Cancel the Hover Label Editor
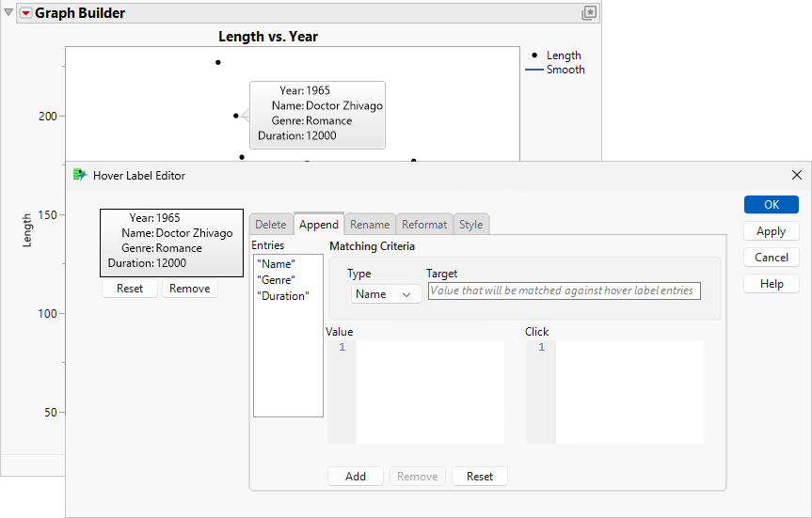 771,258
